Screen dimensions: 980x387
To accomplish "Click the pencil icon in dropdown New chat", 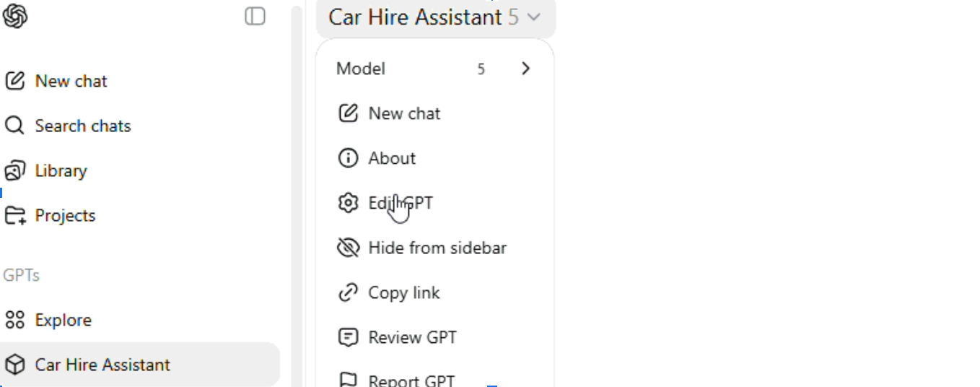I will point(348,113).
